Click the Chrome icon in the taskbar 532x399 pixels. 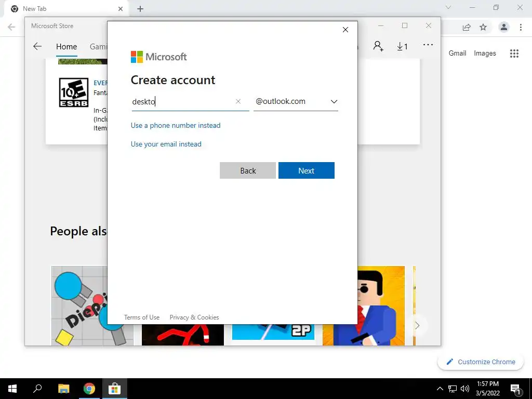[89, 389]
